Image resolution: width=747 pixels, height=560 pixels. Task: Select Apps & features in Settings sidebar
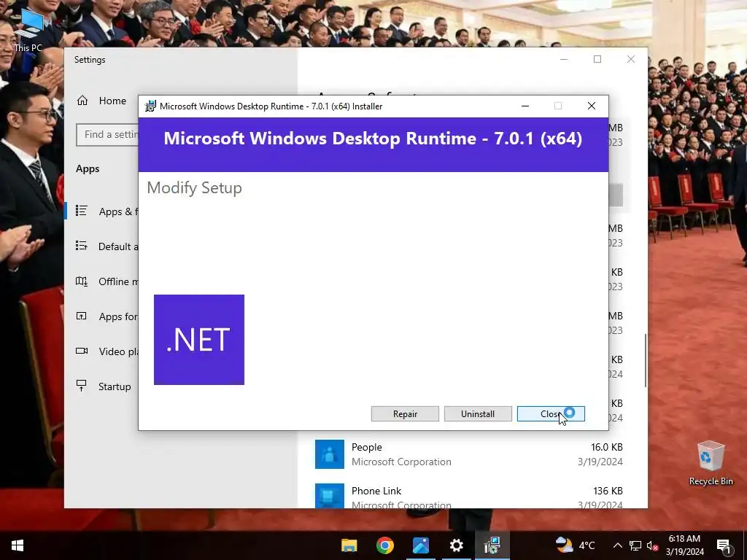tap(101, 211)
